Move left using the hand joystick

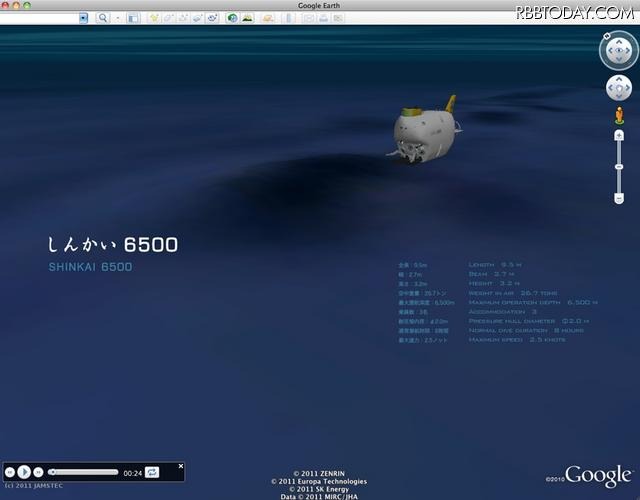611,88
